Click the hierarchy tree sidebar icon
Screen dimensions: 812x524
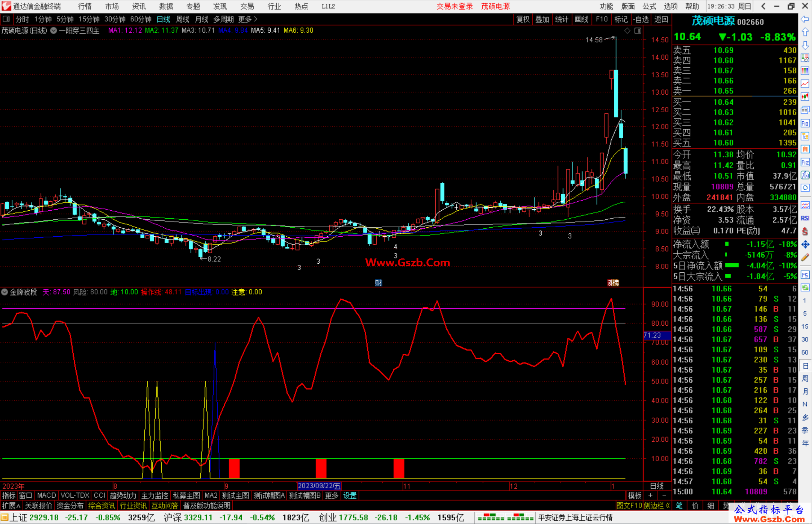[805, 136]
